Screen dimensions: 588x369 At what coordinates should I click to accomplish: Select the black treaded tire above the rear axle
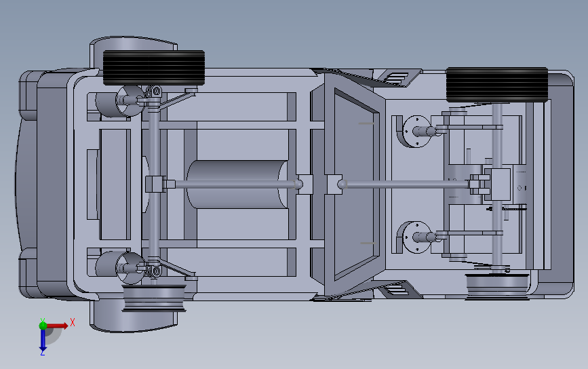tap(497, 85)
